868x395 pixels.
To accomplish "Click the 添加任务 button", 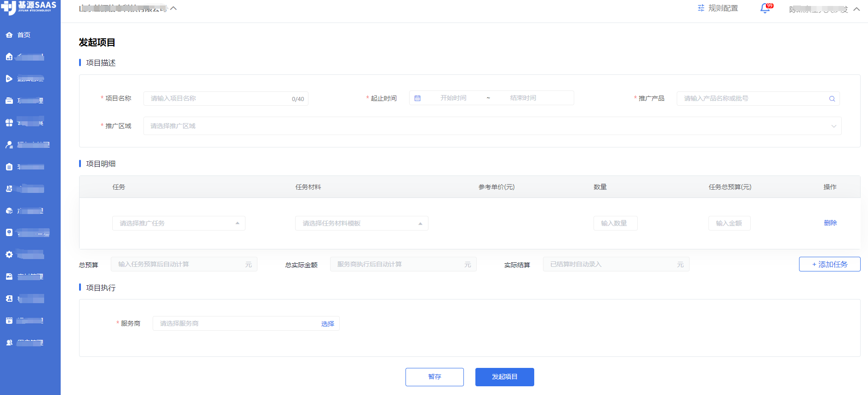I will 829,264.
